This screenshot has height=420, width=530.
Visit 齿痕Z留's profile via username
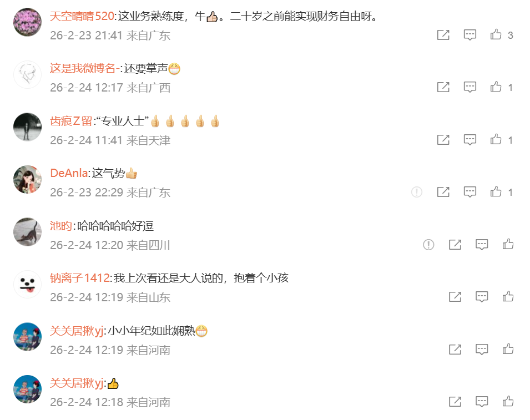click(x=71, y=121)
